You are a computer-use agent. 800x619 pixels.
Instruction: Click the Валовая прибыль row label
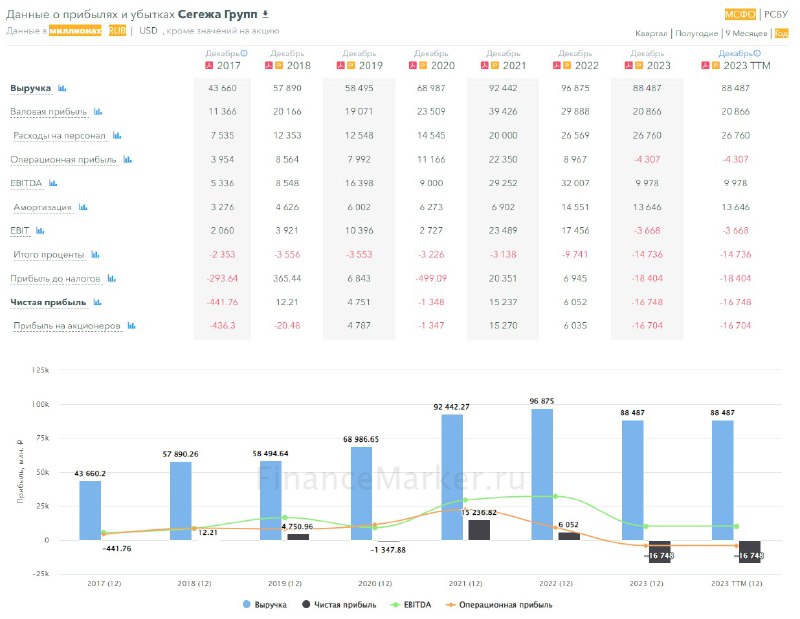(49, 112)
